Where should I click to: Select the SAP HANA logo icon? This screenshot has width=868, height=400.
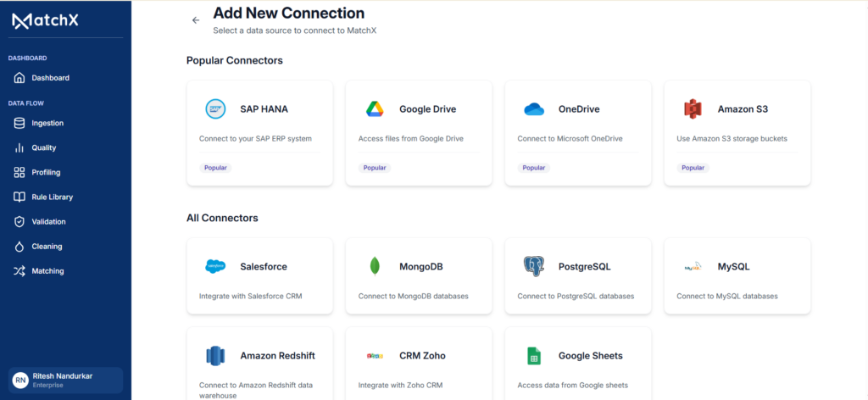pos(214,109)
